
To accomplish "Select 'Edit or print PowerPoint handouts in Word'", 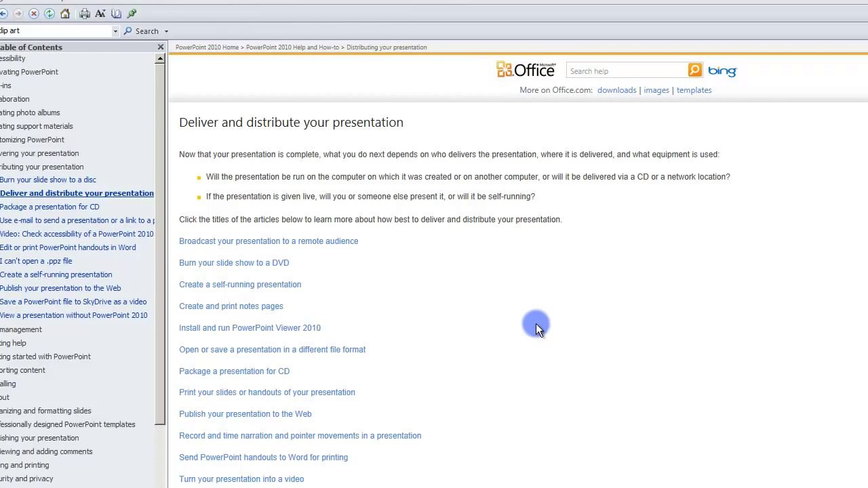I will coord(68,247).
